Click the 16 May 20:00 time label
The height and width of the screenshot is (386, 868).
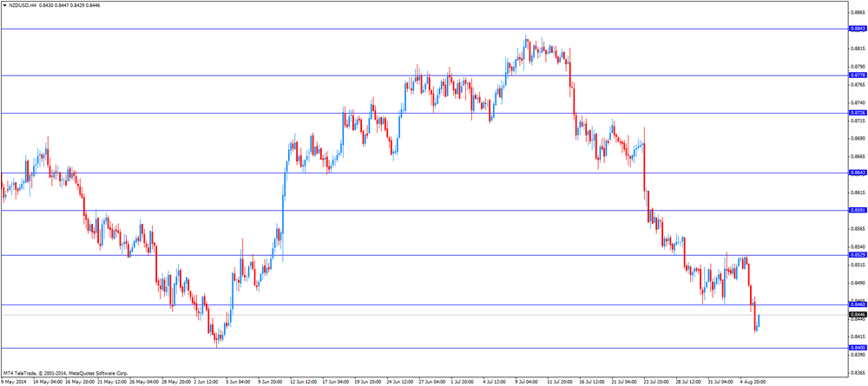click(79, 383)
